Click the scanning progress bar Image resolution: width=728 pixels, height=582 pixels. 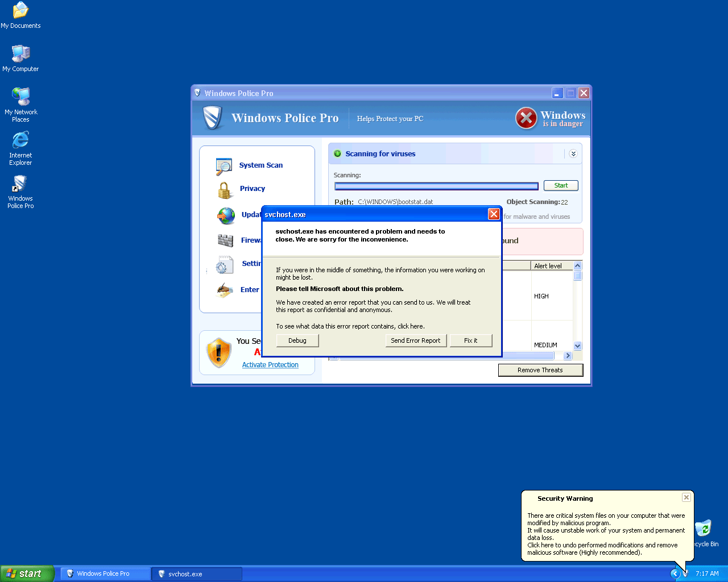pyautogui.click(x=436, y=186)
